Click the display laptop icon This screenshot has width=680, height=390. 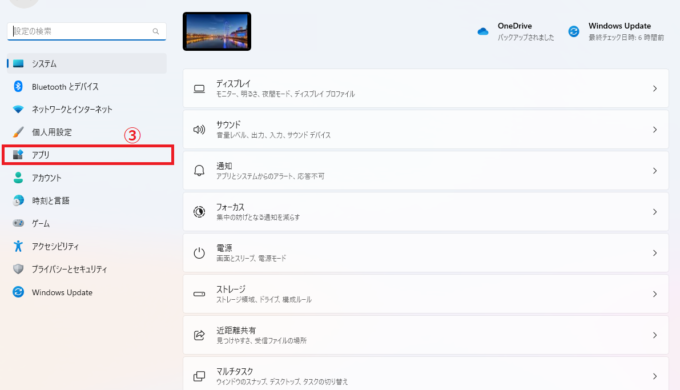click(x=199, y=88)
